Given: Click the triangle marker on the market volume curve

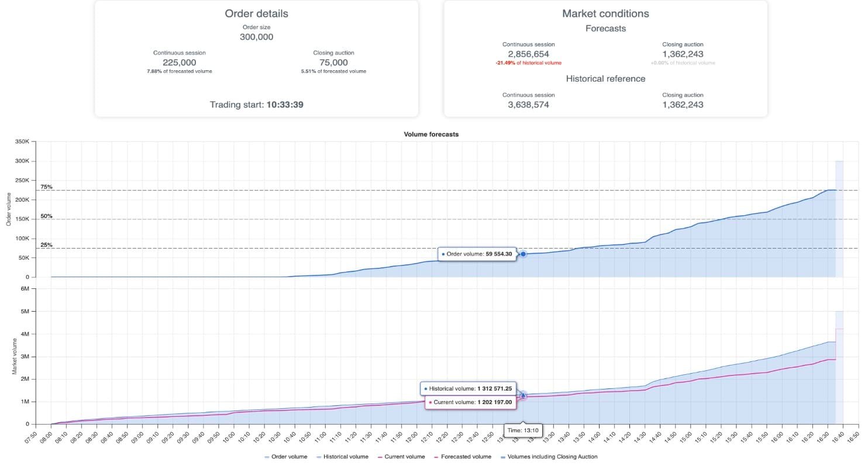Looking at the screenshot, I should [523, 396].
